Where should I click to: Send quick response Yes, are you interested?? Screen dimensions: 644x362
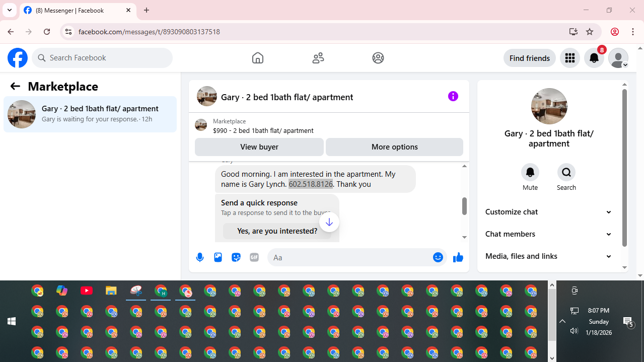pyautogui.click(x=277, y=231)
